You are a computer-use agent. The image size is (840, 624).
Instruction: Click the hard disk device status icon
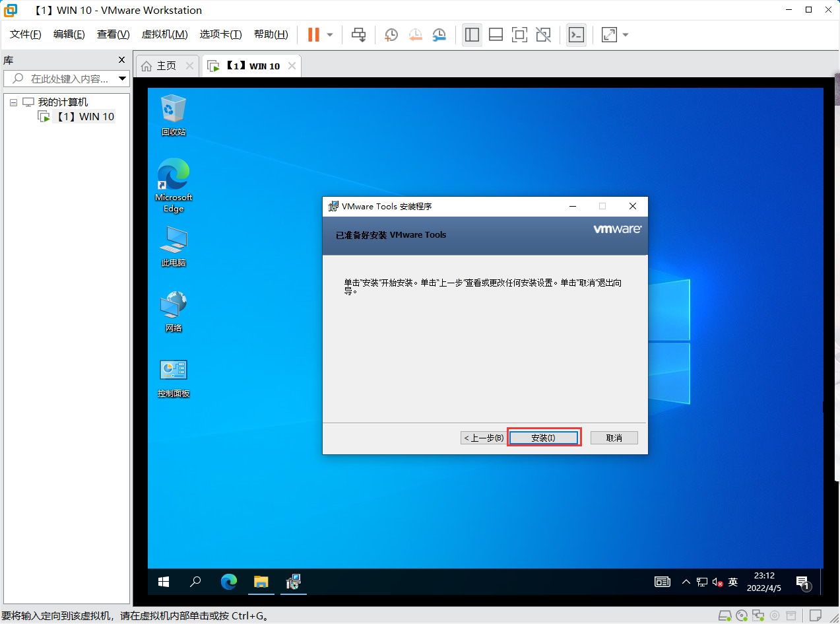pos(725,616)
